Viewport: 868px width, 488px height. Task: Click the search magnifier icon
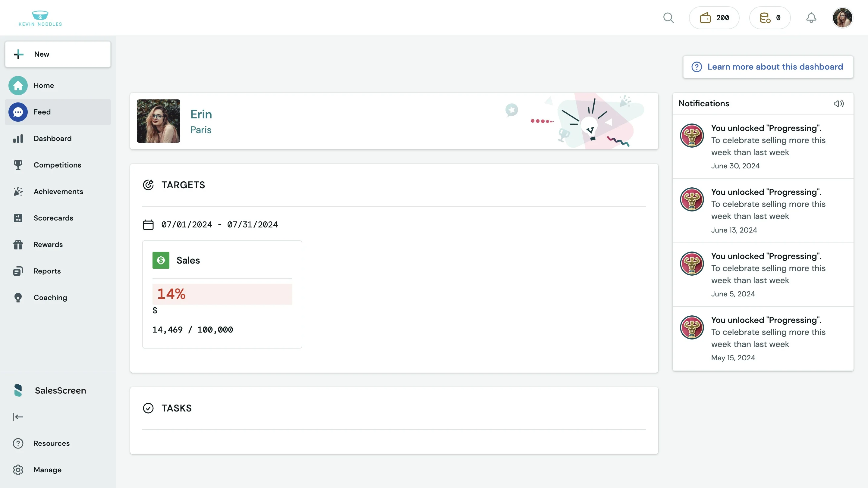click(x=668, y=18)
